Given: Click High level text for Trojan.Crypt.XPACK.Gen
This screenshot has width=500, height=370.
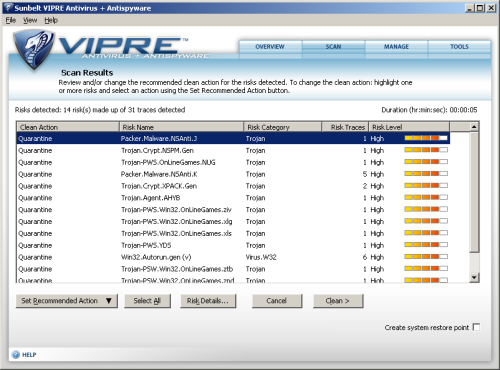Looking at the screenshot, I should click(x=377, y=186).
